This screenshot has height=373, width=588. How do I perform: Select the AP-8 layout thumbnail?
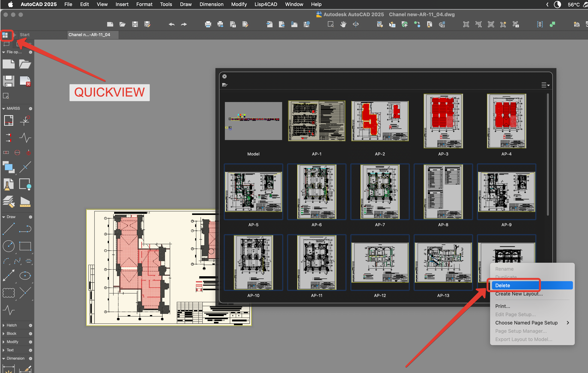[x=443, y=192]
